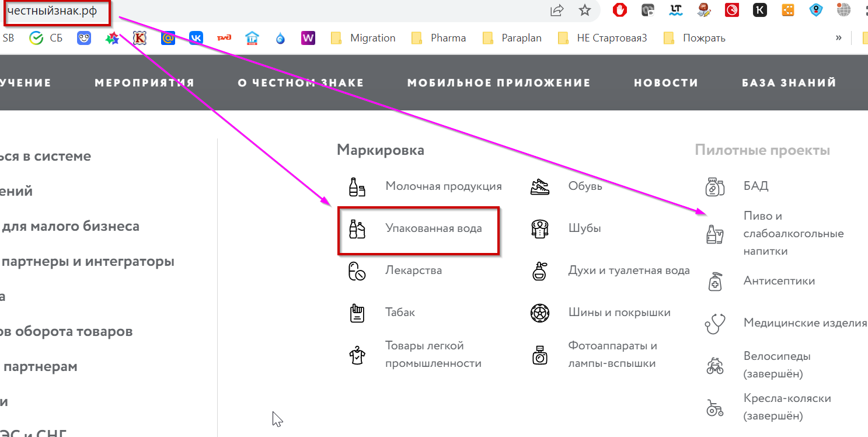Image resolution: width=868 pixels, height=437 pixels.
Task: Click the Пилотные проекты section heading
Action: 762,150
